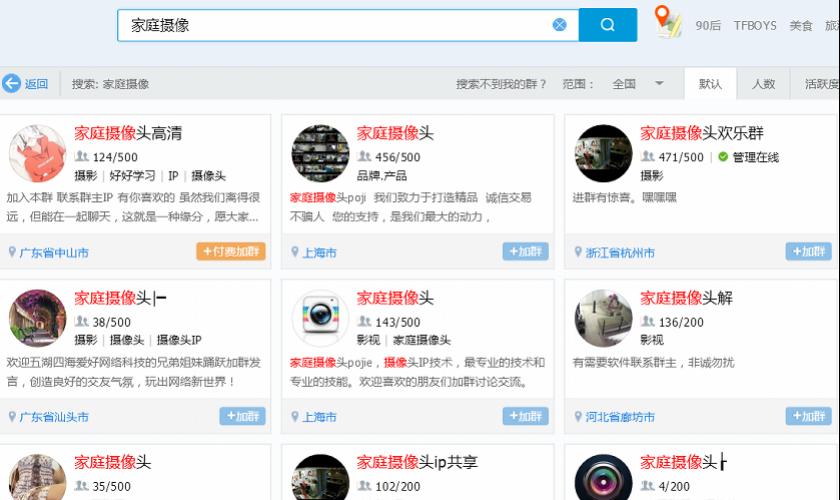Open avatar of 家庭摄像头高清 group
This screenshot has width=840, height=500.
[x=38, y=153]
